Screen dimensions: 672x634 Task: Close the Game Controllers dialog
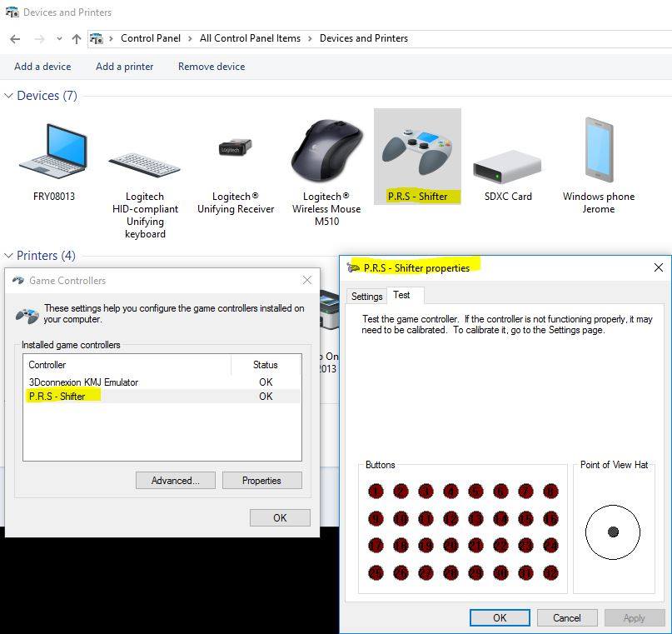coord(307,281)
